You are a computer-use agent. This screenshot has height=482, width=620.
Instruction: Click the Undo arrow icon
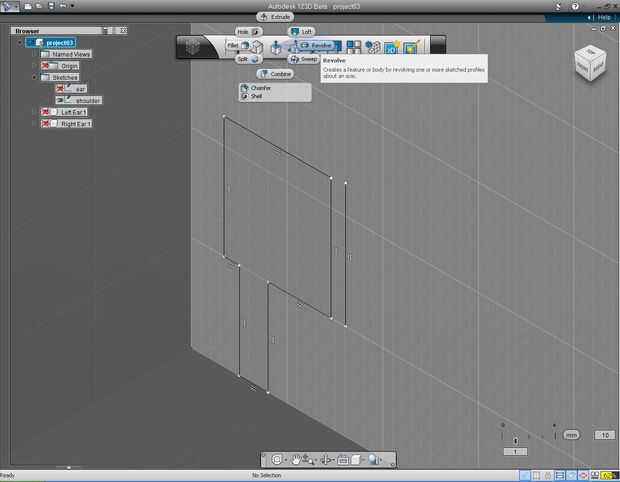tap(63, 6)
